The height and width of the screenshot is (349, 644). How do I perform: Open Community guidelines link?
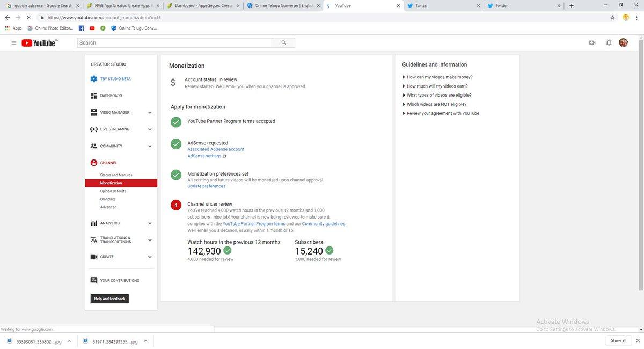pos(324,223)
